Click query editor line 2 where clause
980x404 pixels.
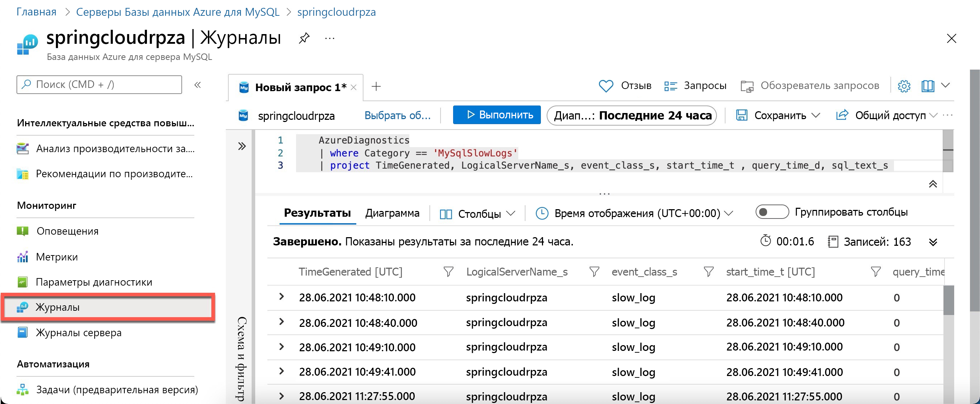418,153
